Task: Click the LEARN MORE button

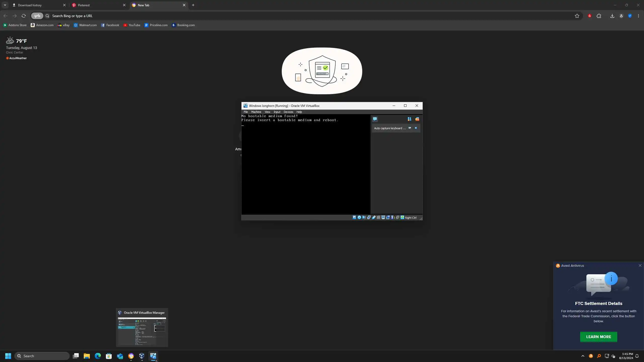Action: (x=598, y=337)
